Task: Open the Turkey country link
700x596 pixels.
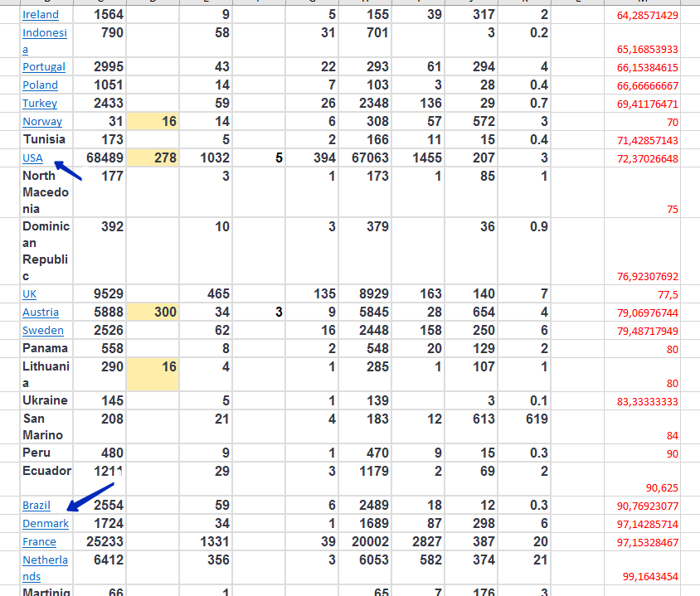Action: [x=40, y=104]
